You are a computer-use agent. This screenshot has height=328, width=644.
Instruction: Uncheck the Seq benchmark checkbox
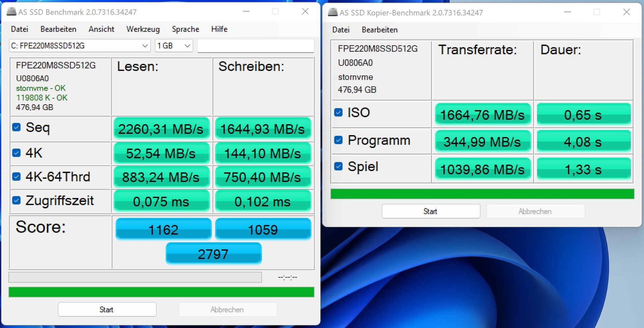16,127
